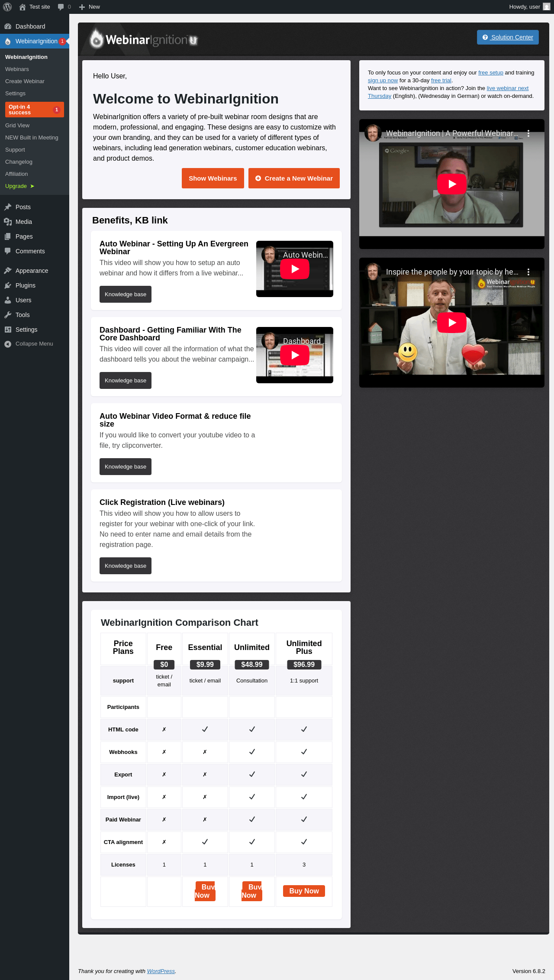This screenshot has width=554, height=980.
Task: Click the Posts pushpin icon
Action: click(8, 207)
